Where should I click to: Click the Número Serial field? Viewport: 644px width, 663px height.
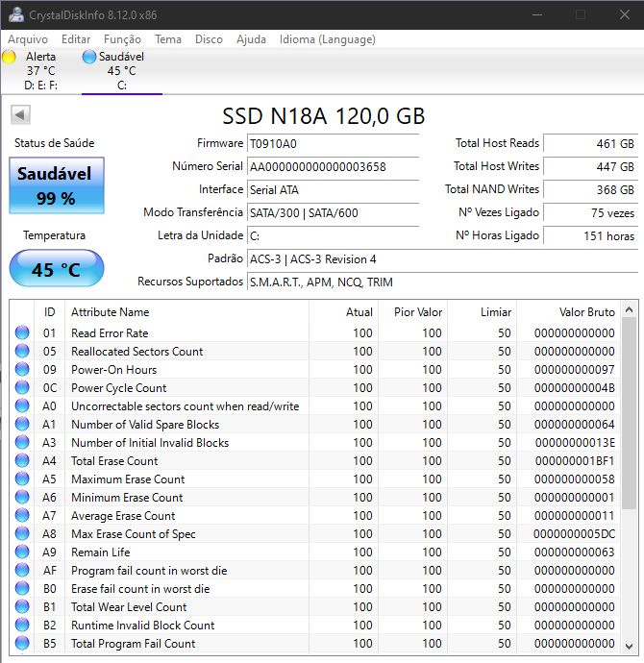click(x=333, y=166)
